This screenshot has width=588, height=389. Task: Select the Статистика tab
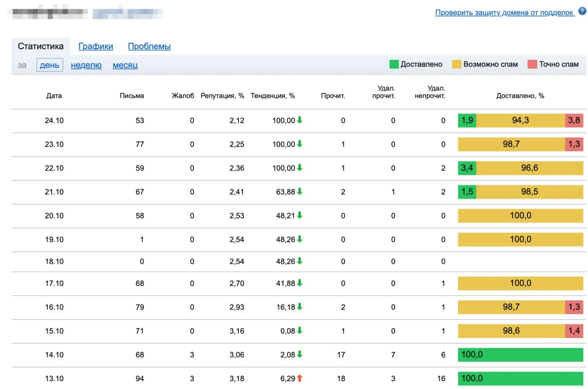tap(40, 46)
